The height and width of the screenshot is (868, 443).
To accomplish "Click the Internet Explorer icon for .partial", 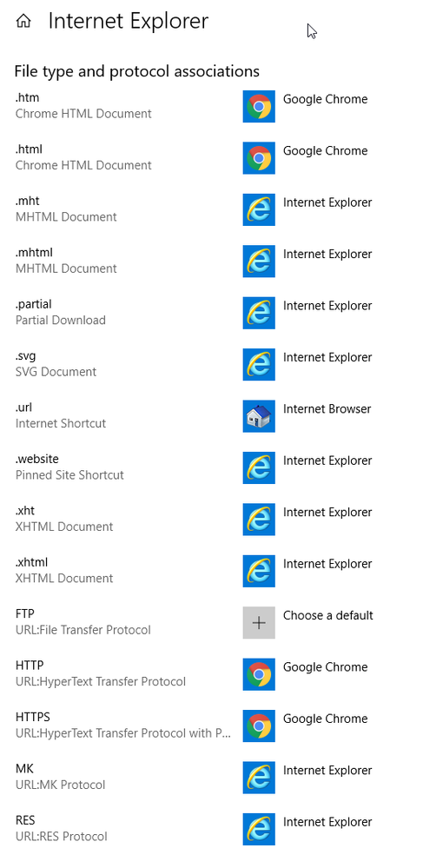I will [259, 313].
